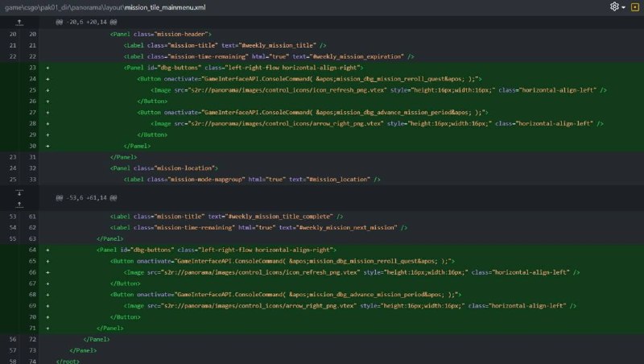Open the diff settings gear icon

click(x=614, y=6)
